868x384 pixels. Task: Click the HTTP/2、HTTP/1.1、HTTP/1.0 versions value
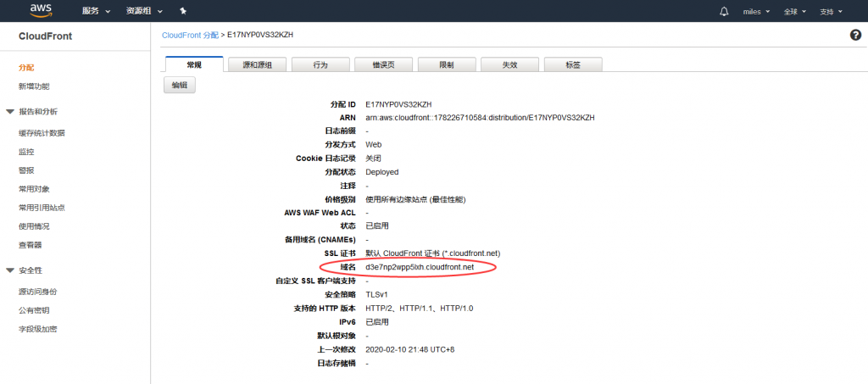419,309
